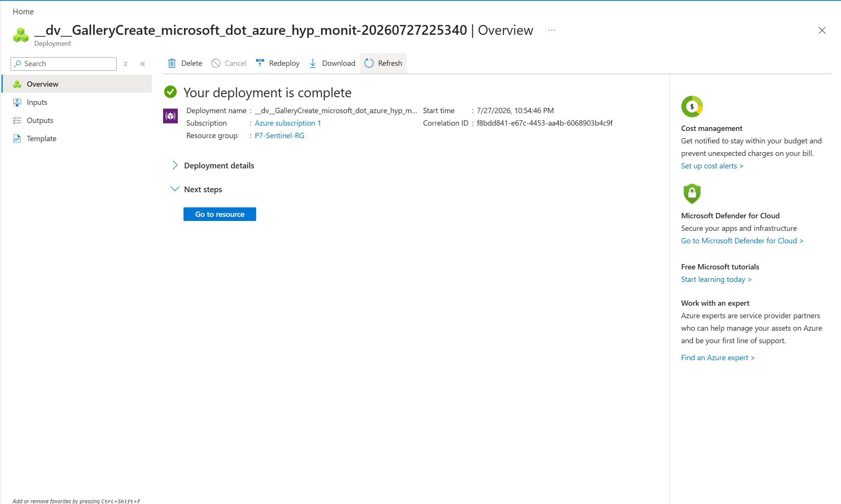Click the 'Work with an expert' heading

point(715,303)
